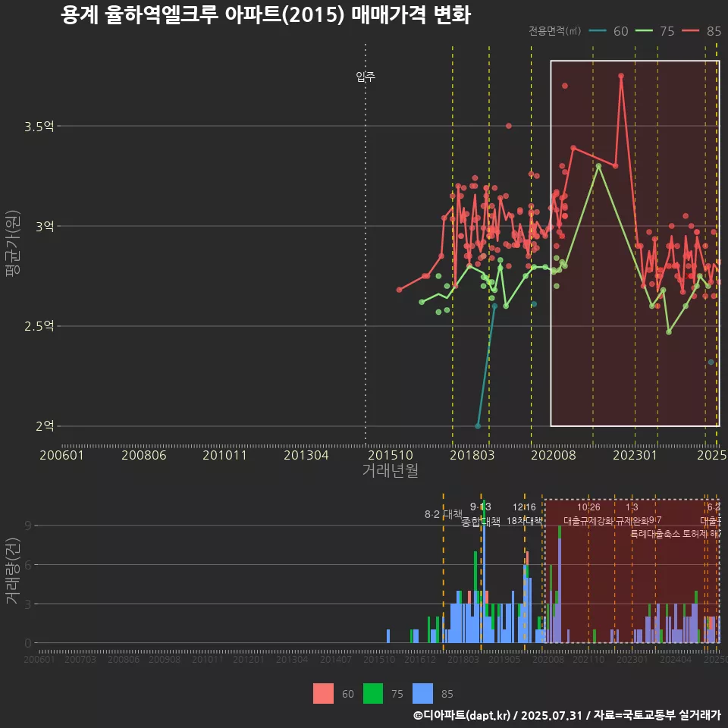Click the 1·3 policy date label
This screenshot has height=728, width=728.
pos(632,507)
